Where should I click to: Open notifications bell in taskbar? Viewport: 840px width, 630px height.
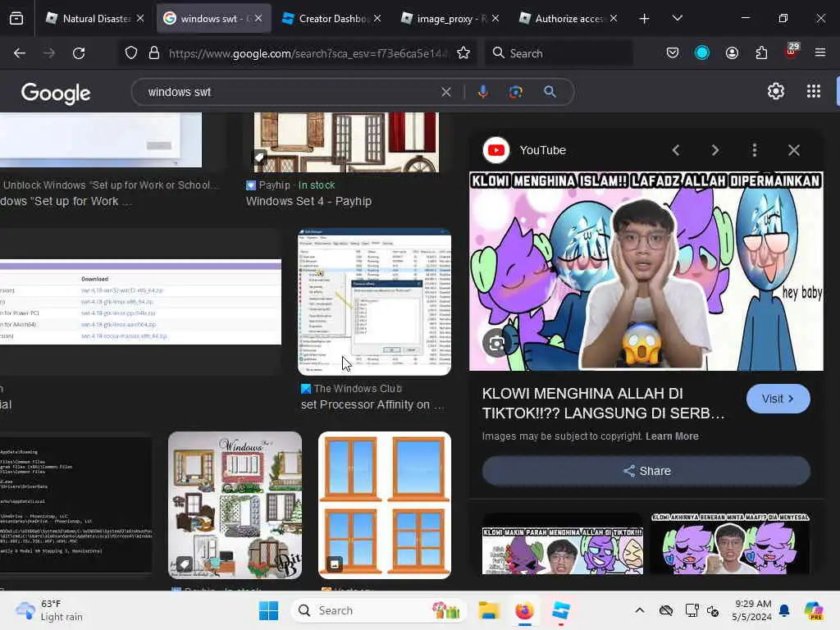pos(784,610)
